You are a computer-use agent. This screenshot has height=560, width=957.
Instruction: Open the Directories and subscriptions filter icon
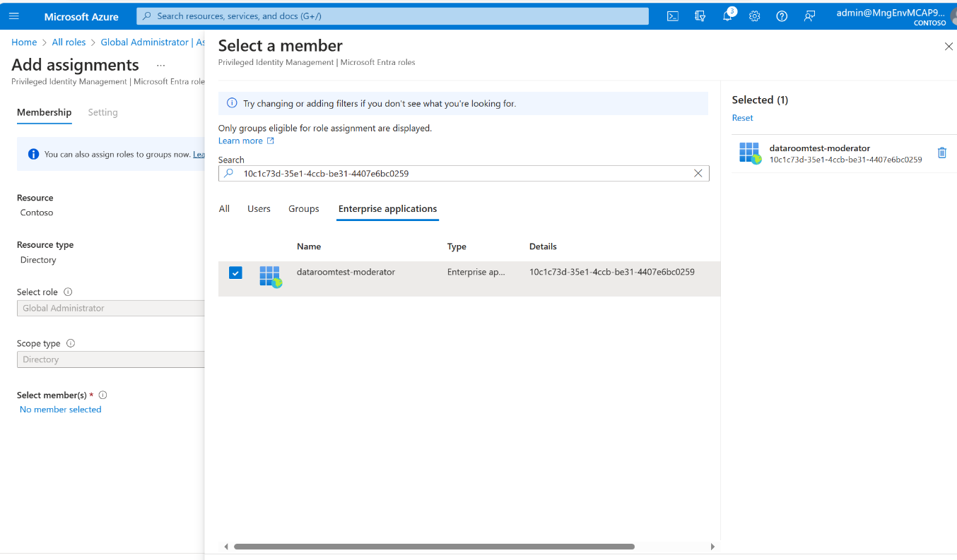(x=700, y=16)
